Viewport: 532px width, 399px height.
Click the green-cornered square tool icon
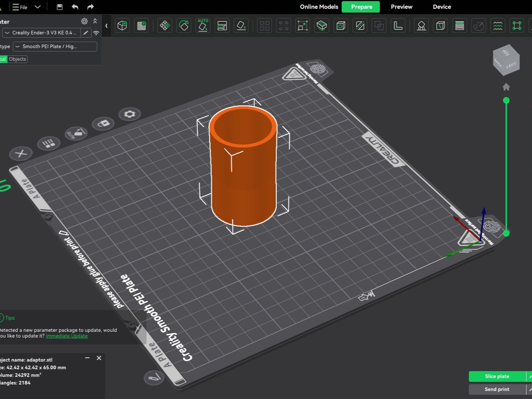point(517,26)
